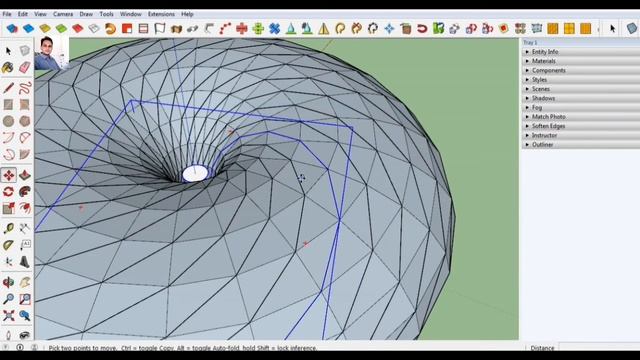Click the red plus cross plugin icon
The width and height of the screenshot is (640, 360).
pos(242,29)
